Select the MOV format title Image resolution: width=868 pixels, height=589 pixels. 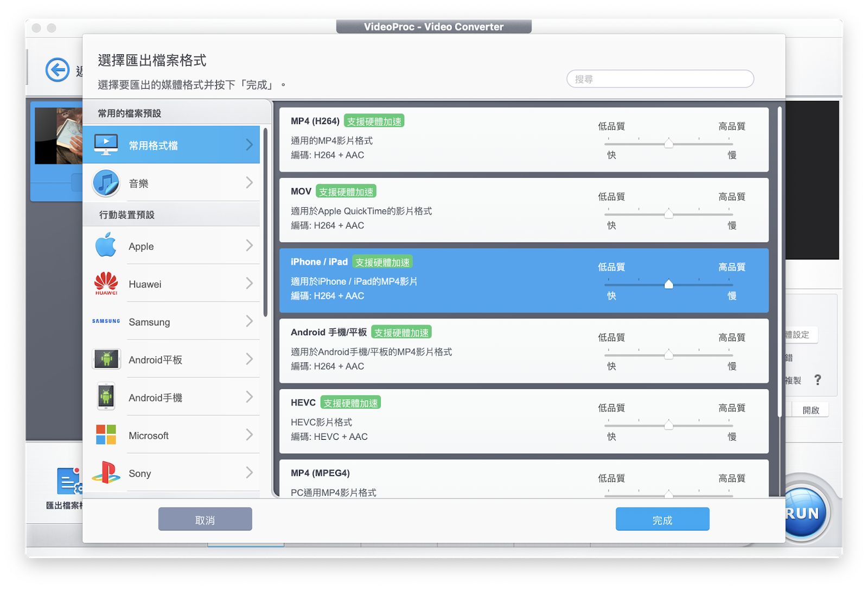click(301, 191)
